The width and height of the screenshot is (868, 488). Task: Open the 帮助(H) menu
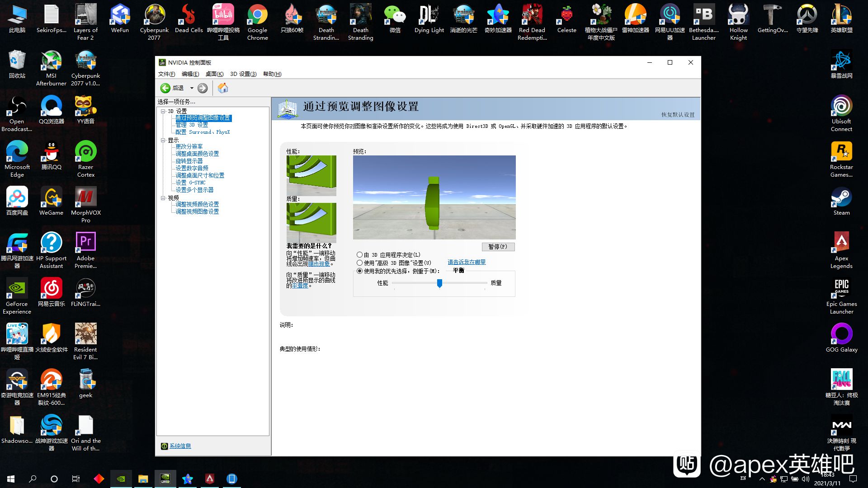pos(272,74)
